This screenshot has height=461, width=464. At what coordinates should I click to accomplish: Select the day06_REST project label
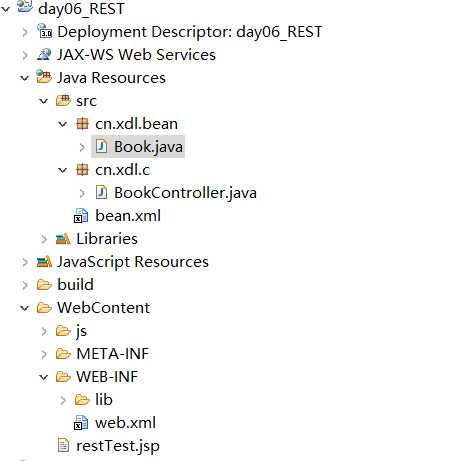click(x=81, y=9)
